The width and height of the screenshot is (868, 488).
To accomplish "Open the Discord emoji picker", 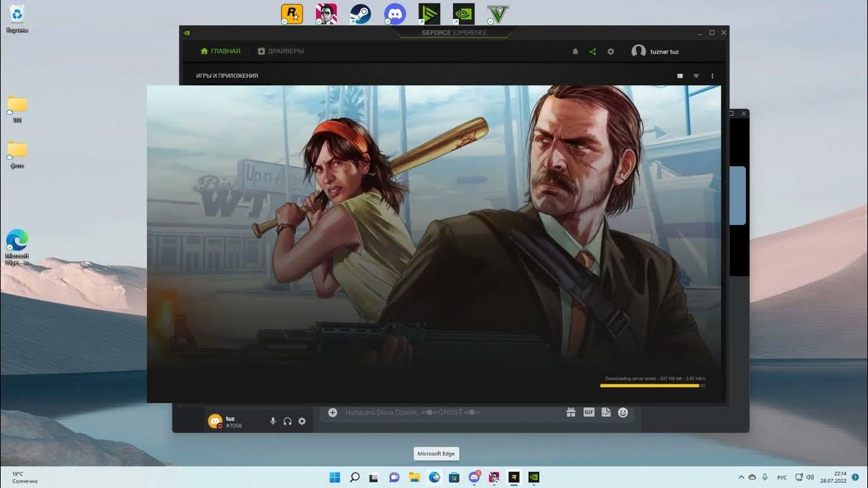I will [623, 412].
